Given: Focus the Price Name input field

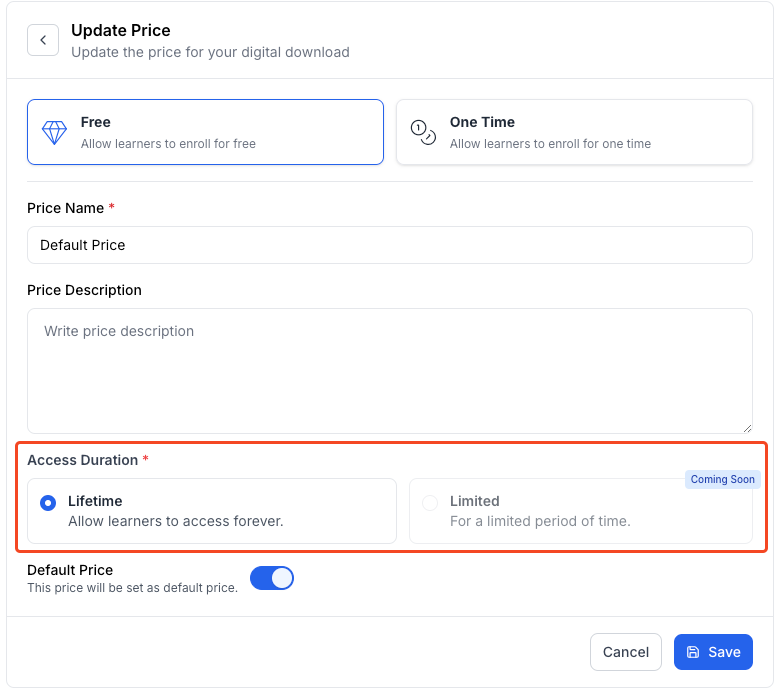Looking at the screenshot, I should click(x=390, y=245).
